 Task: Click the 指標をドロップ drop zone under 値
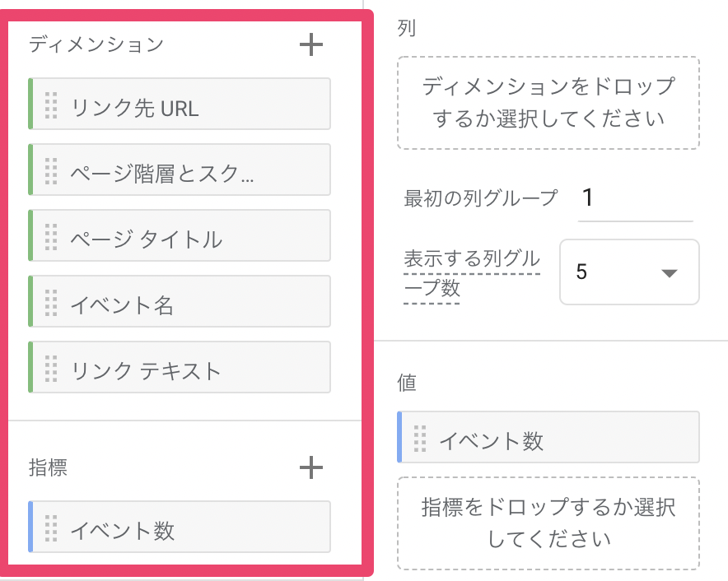click(x=548, y=523)
